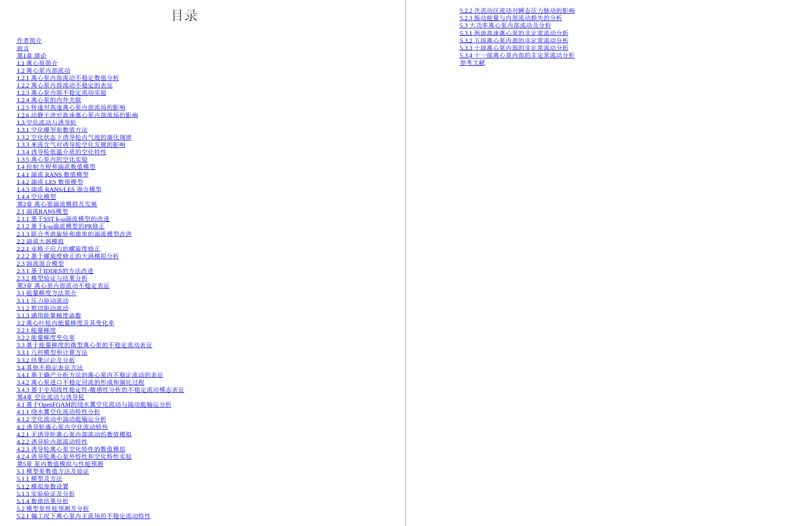Navigate to 第3章 离心泵内部流动不稳定表征
The image size is (812, 526).
63,286
